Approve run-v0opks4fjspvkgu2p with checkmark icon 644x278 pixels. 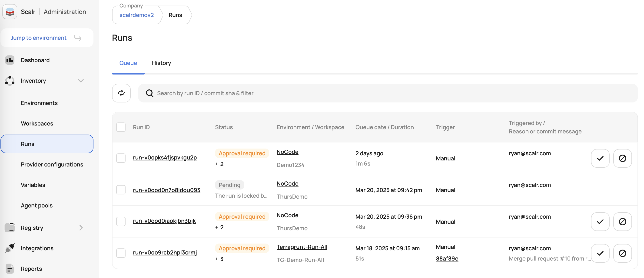click(600, 158)
